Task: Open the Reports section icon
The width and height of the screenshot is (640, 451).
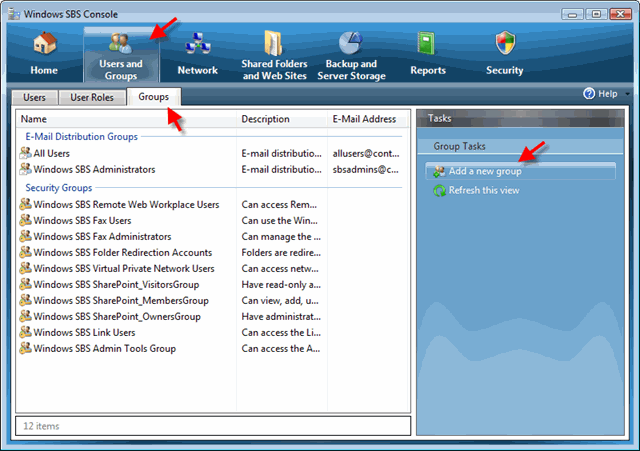Action: pos(427,43)
